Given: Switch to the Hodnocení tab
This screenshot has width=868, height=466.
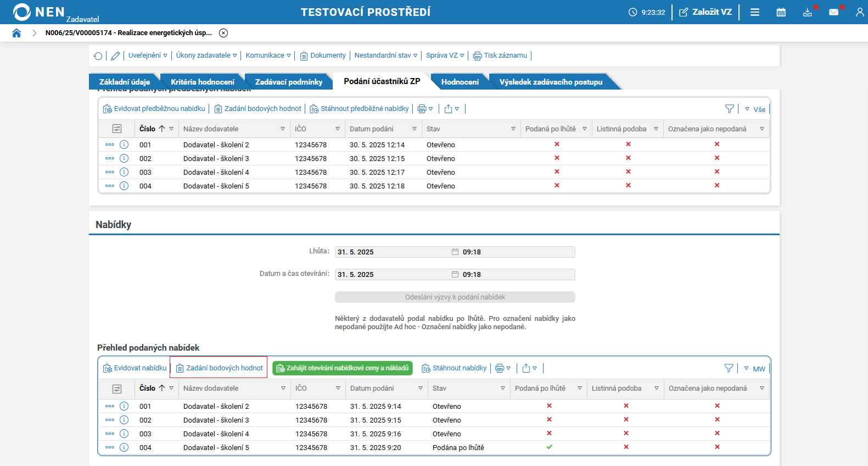Looking at the screenshot, I should [460, 82].
